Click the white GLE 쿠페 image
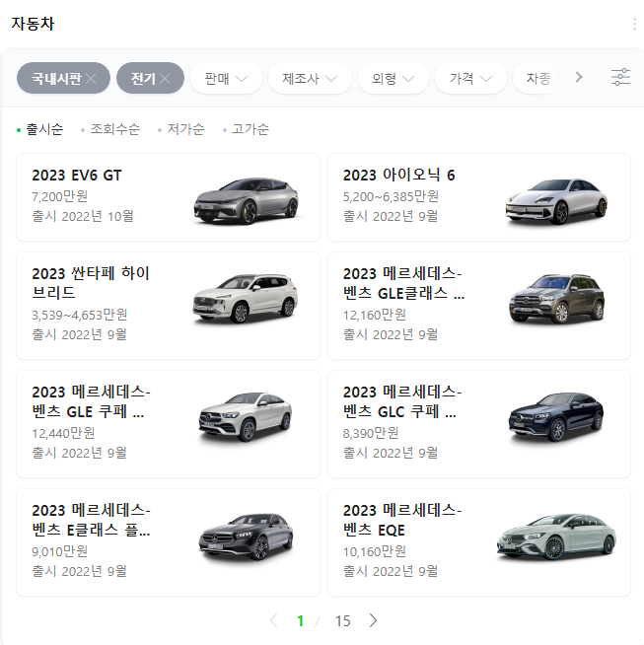Image resolution: width=644 pixels, height=645 pixels. (x=246, y=417)
